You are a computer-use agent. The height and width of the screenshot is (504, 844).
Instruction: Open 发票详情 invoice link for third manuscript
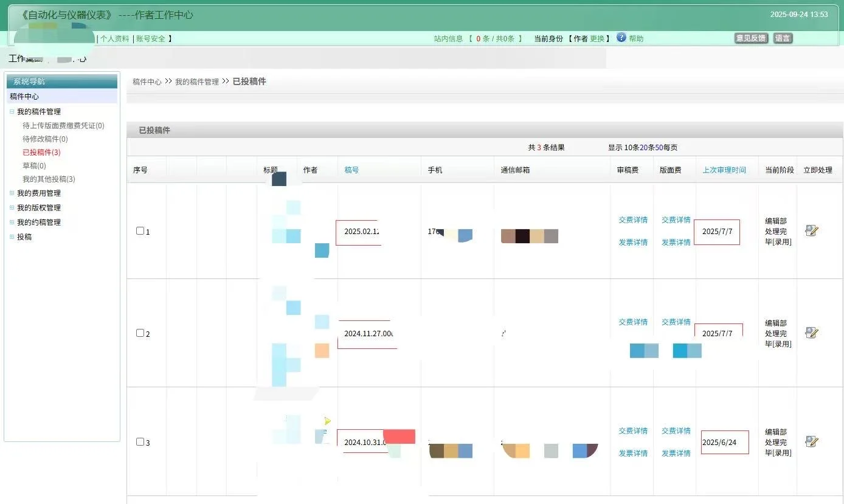click(x=632, y=453)
